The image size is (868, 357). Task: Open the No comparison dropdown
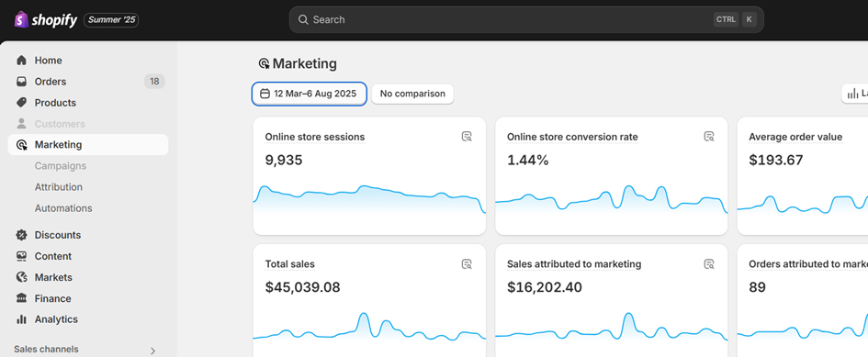412,95
